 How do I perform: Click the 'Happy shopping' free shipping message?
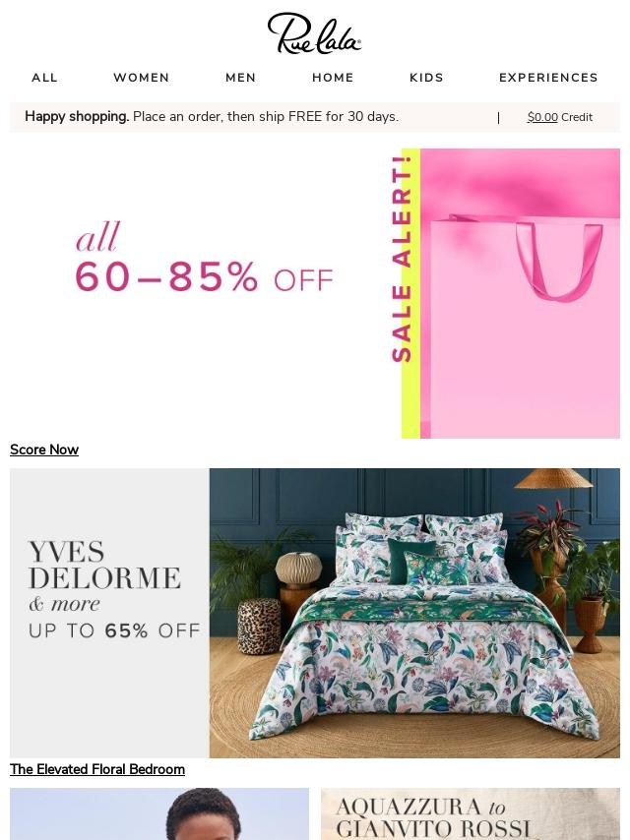point(212,117)
